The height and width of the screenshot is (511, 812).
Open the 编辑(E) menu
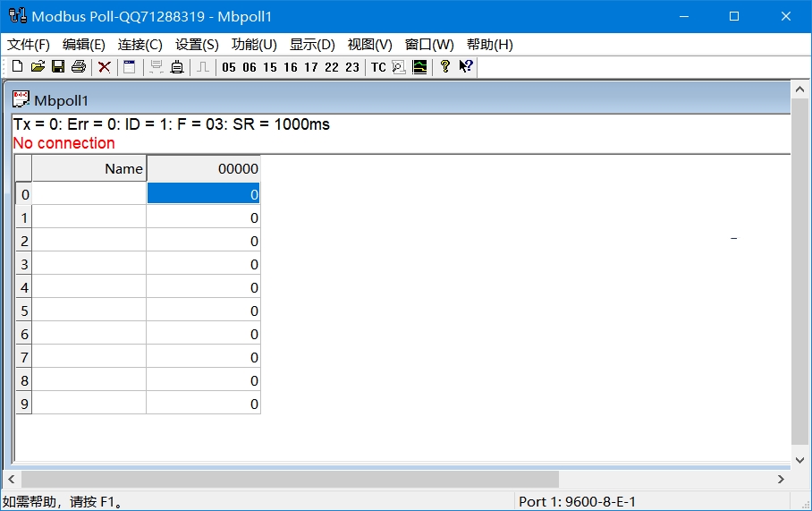(84, 45)
